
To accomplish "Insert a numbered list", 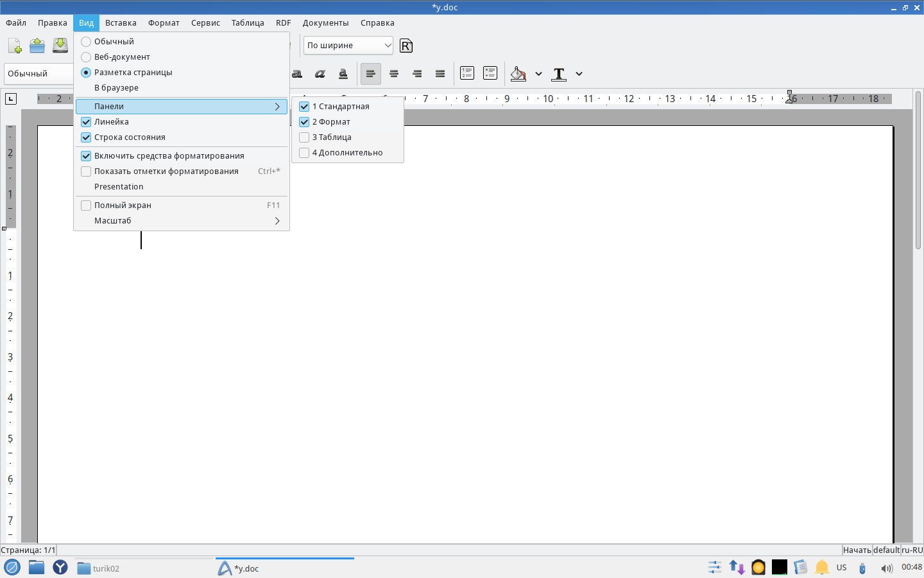I will coord(467,73).
